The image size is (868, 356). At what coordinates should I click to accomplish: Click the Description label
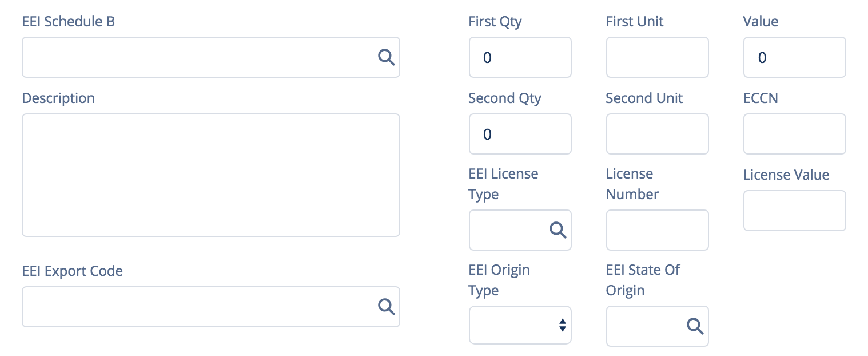[58, 98]
